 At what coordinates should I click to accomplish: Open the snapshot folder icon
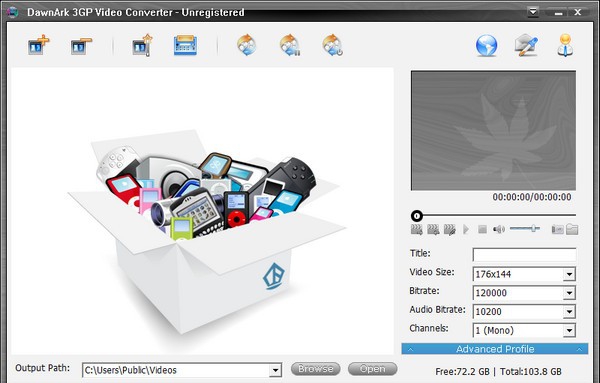coord(572,229)
